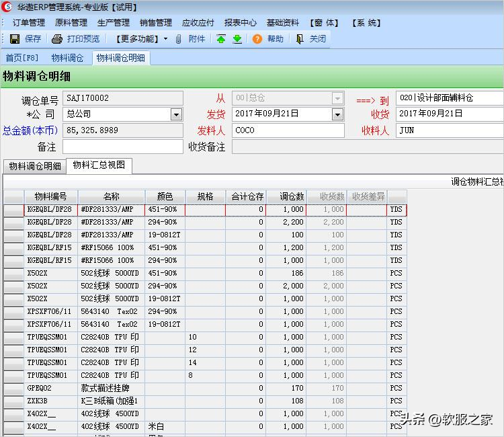The width and height of the screenshot is (504, 437).
Task: Open the 发货 date dropdown arrow
Action: pyautogui.click(x=337, y=114)
